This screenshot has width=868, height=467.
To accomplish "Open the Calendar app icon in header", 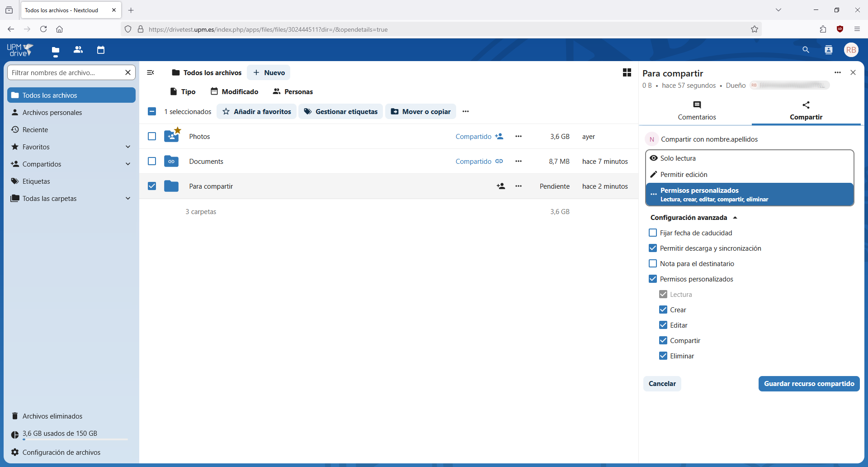I will pos(101,50).
